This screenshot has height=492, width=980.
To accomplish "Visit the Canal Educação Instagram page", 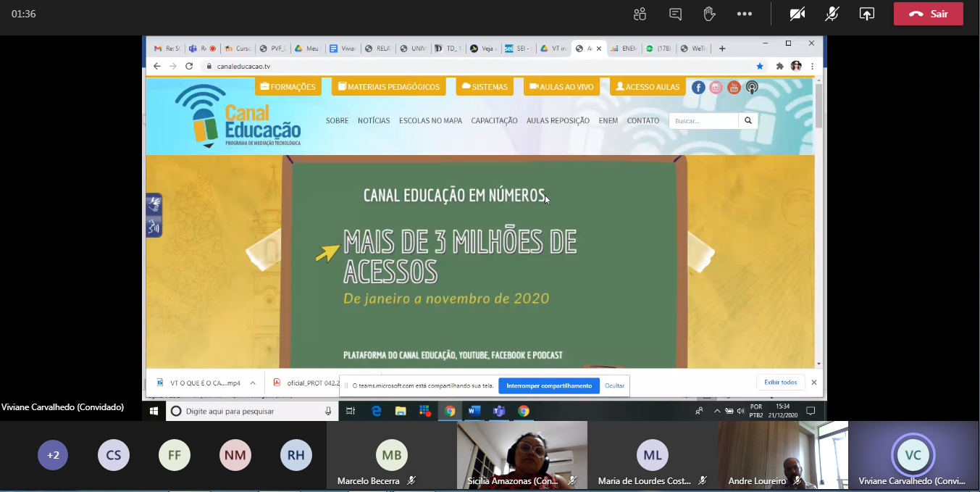I will pyautogui.click(x=716, y=88).
